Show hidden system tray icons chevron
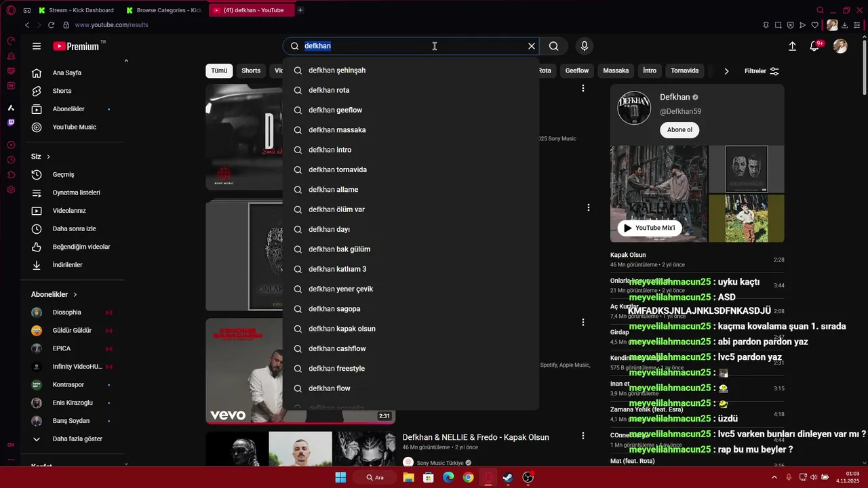The image size is (868, 488). (x=774, y=477)
